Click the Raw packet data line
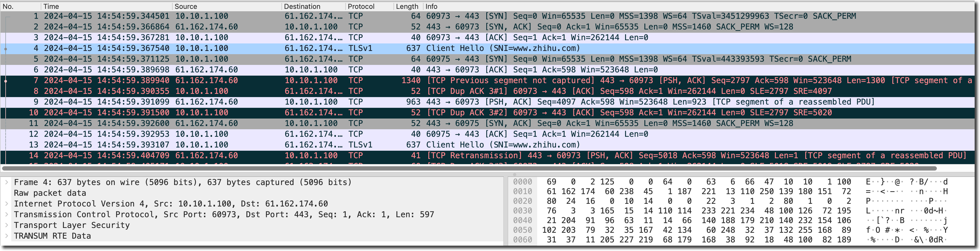This screenshot has width=980, height=251. point(50,193)
